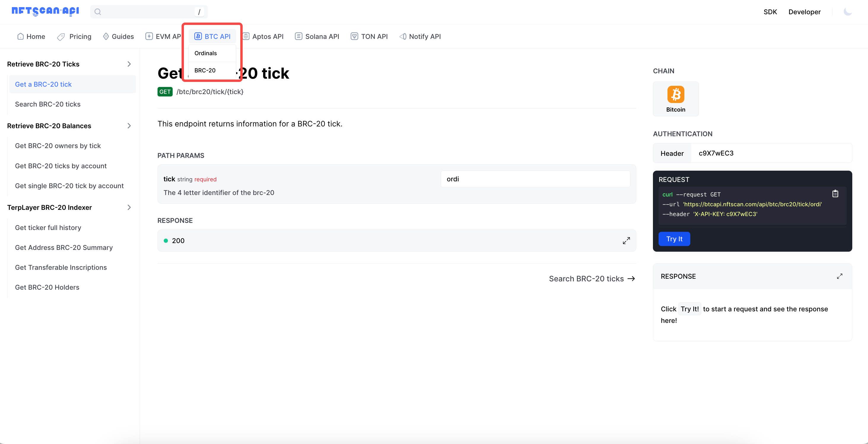Click the tick input field and edit

[x=535, y=179]
